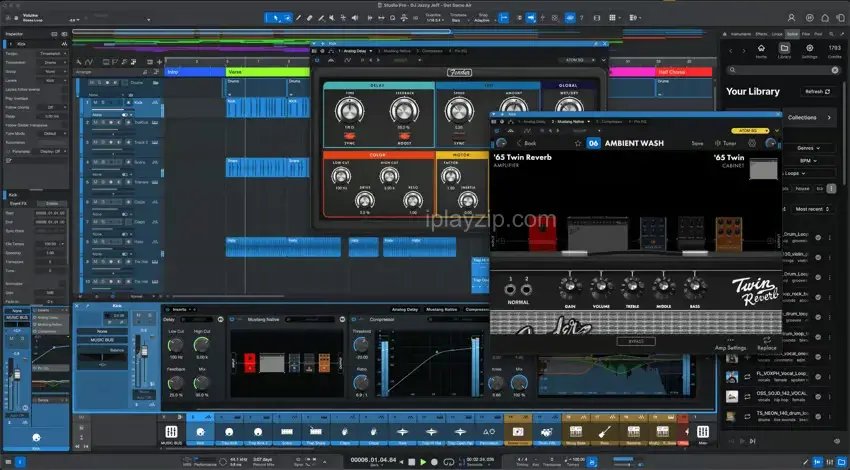The image size is (850, 470).
Task: Plug into input jack 1 on amp
Action: tap(511, 289)
